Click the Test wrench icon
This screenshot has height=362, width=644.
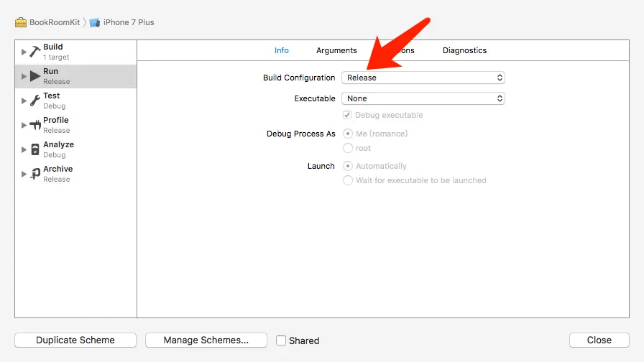pyautogui.click(x=35, y=101)
